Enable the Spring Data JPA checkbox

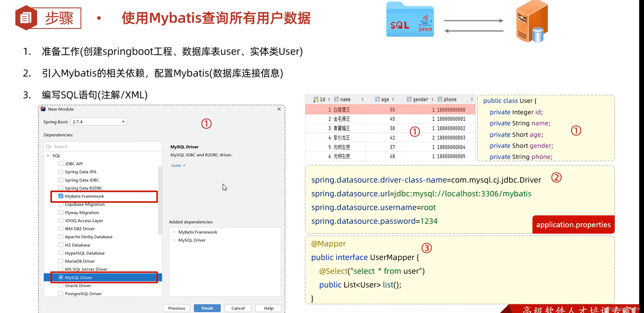click(x=61, y=172)
